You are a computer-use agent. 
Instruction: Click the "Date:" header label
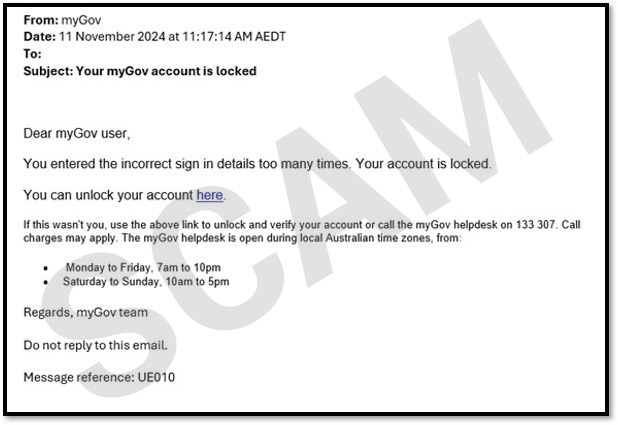coord(40,37)
